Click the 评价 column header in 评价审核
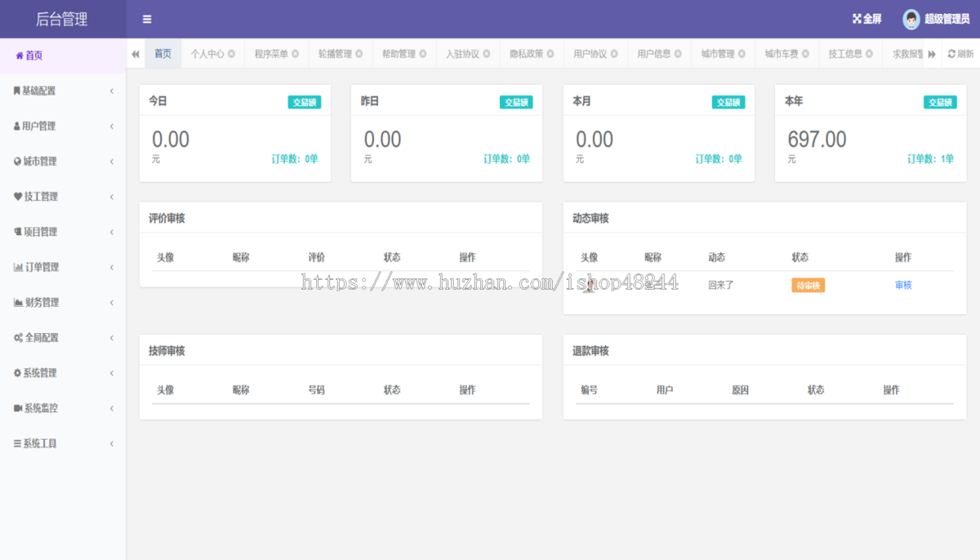Image resolution: width=980 pixels, height=560 pixels. coord(316,257)
